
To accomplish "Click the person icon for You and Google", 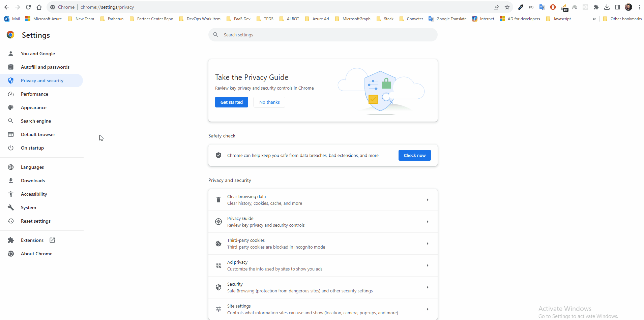I will point(11,54).
